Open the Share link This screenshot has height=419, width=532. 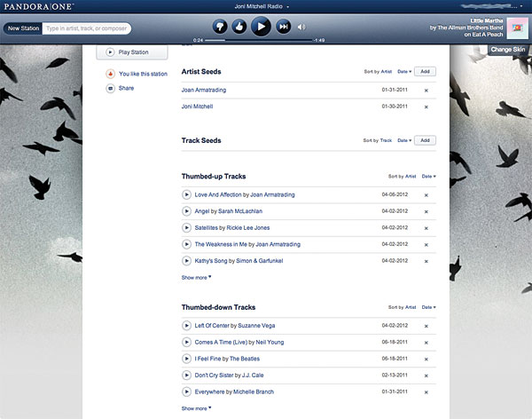(x=126, y=88)
